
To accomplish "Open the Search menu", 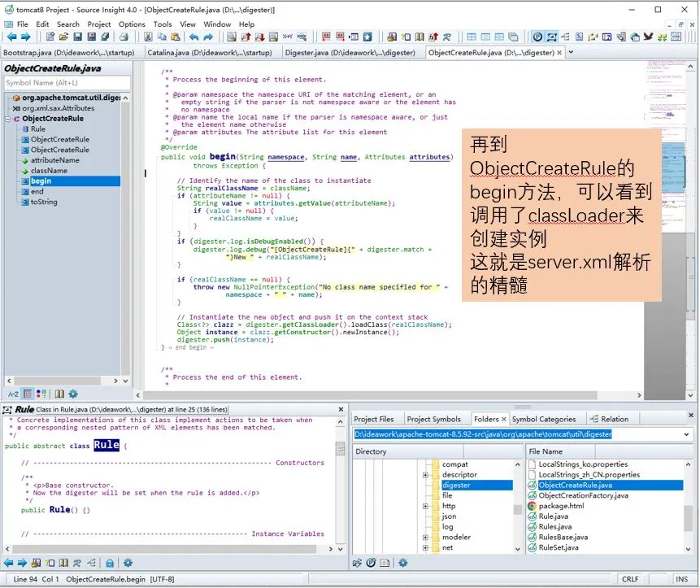I will tap(67, 24).
